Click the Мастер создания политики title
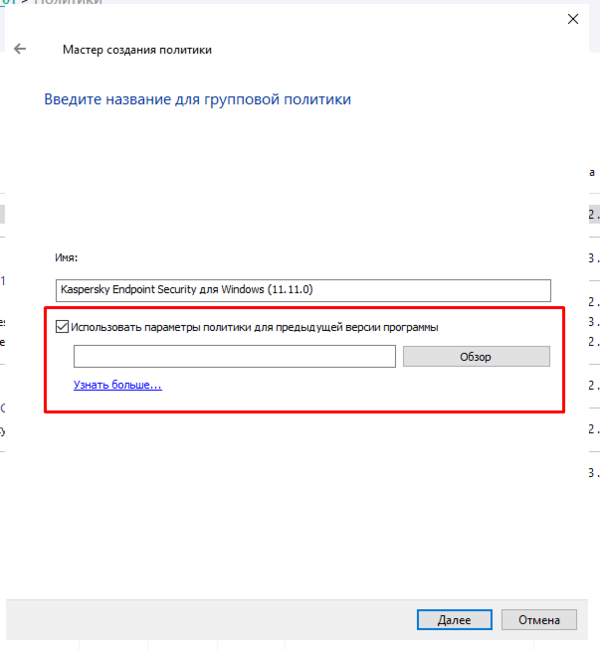This screenshot has height=650, width=600. coord(137,50)
